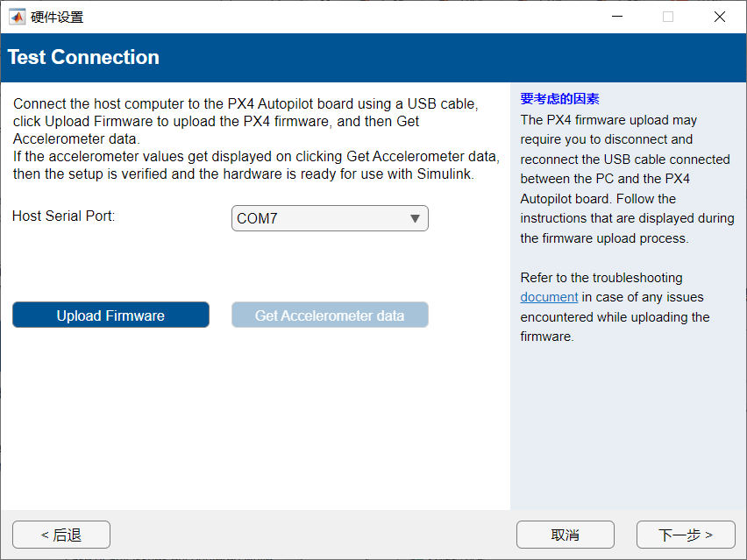Cancel setup using the 取消 button
Image resolution: width=747 pixels, height=560 pixels.
[565, 535]
